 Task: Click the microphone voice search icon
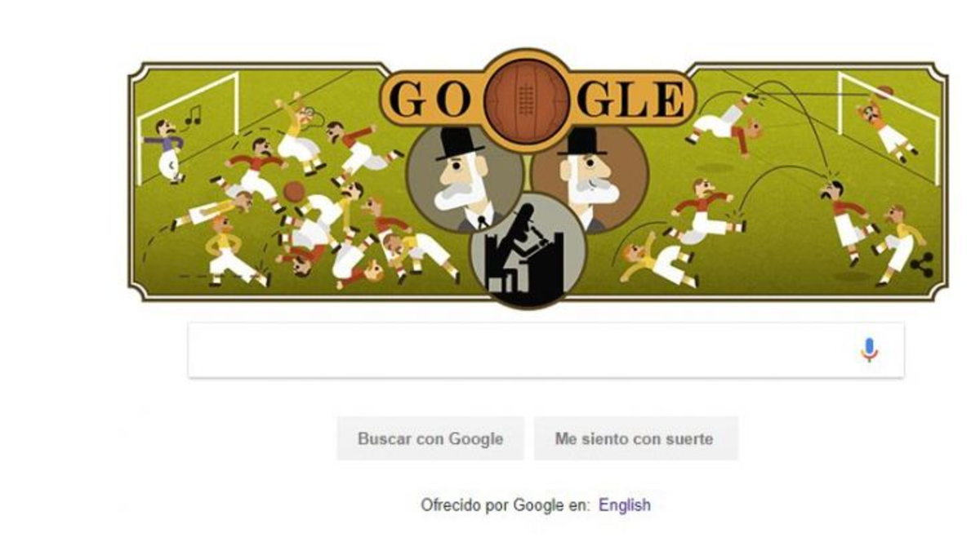(869, 350)
